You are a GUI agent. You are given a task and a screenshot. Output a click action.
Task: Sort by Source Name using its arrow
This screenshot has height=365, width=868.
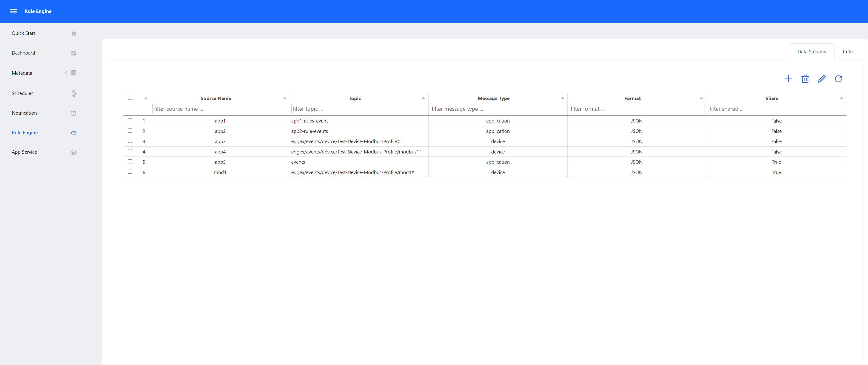pyautogui.click(x=285, y=98)
